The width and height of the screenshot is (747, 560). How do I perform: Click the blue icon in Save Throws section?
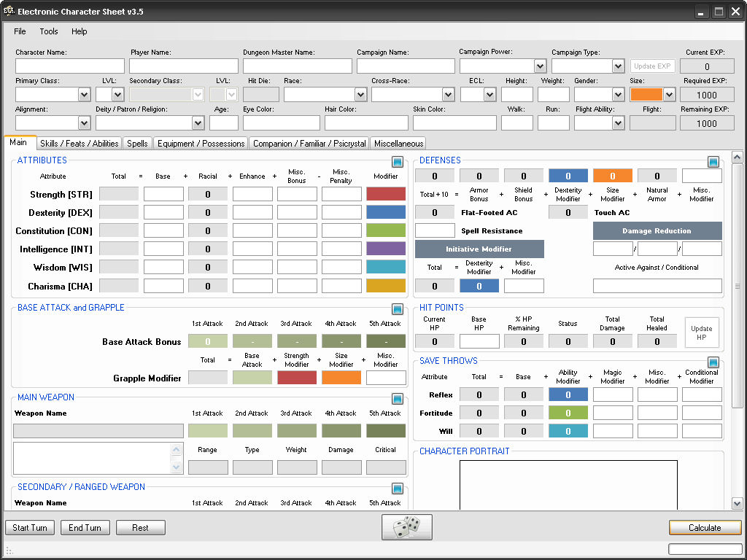tap(713, 362)
